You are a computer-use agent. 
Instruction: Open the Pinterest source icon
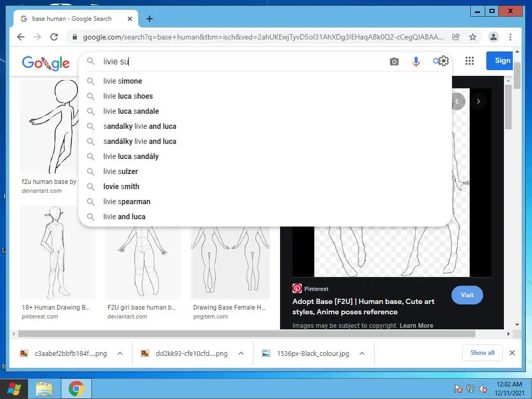click(297, 288)
